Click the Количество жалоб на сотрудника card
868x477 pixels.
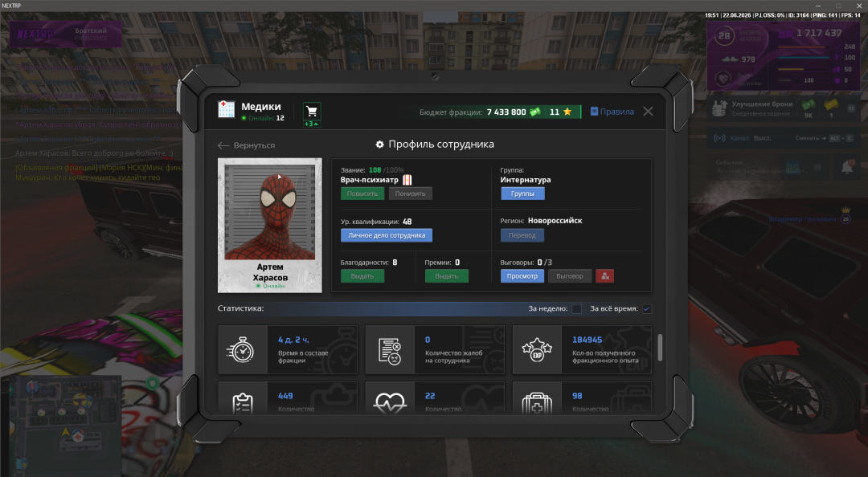tap(435, 350)
